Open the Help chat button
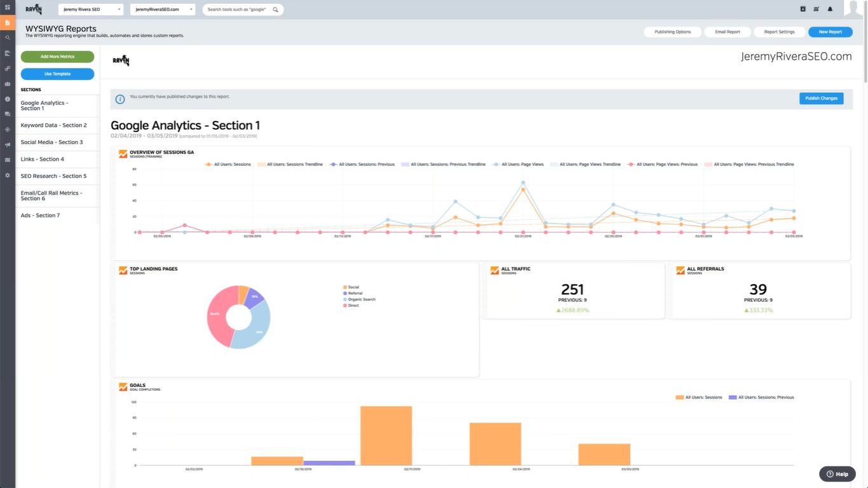Viewport: 868px width, 488px height. pyautogui.click(x=837, y=474)
